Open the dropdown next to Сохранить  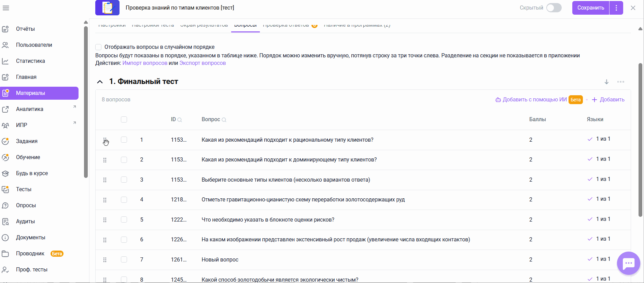(616, 8)
